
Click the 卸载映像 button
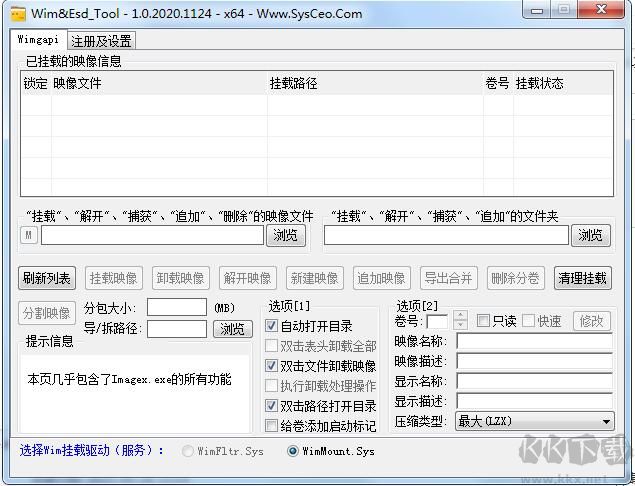[x=181, y=278]
